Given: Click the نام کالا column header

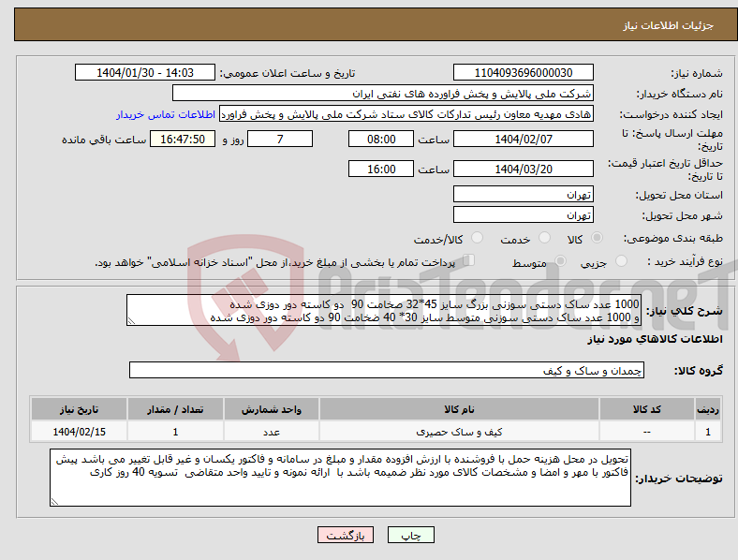Looking at the screenshot, I should 459,409.
